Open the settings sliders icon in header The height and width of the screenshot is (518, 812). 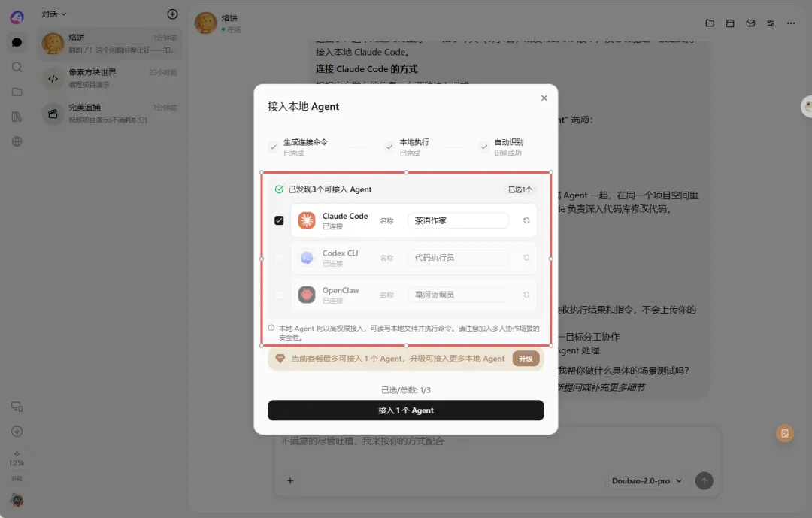pos(771,23)
